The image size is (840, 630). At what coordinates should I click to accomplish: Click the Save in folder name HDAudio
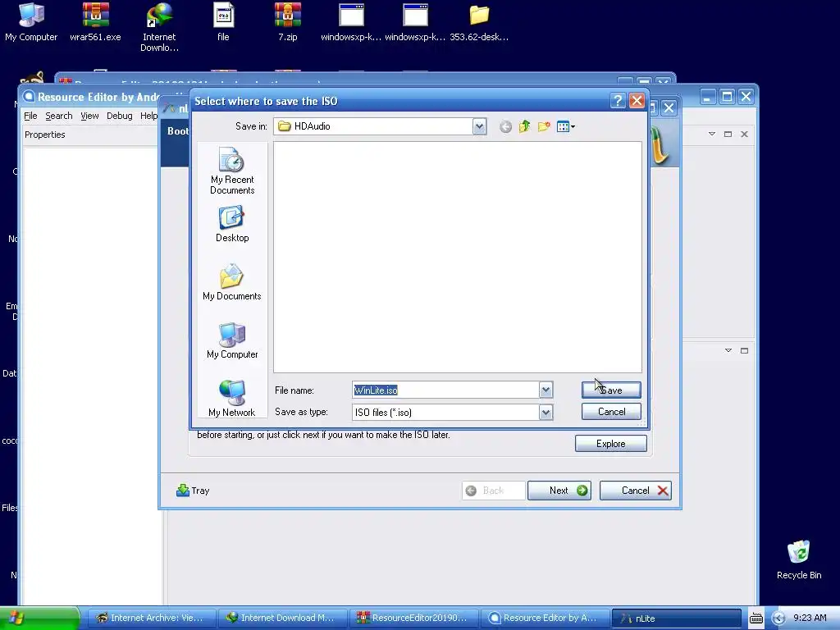312,126
